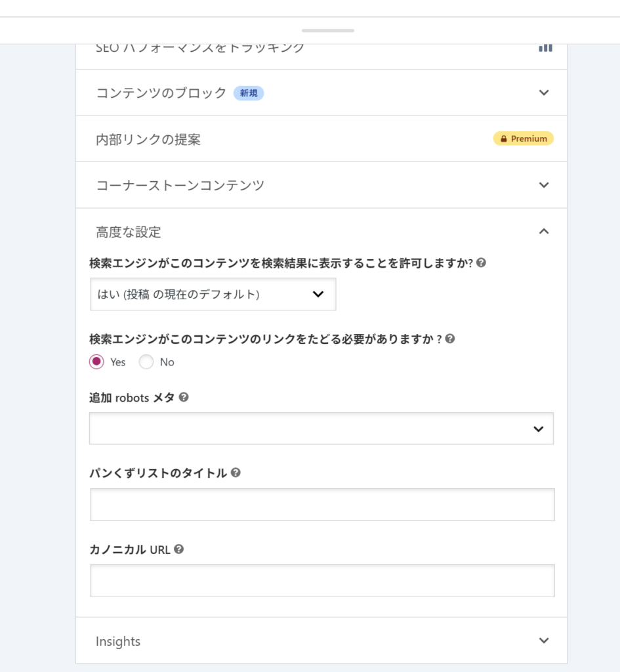This screenshot has height=672, width=620.
Task: Click help icon next to パンくずリストのタイトル
Action: 236,472
